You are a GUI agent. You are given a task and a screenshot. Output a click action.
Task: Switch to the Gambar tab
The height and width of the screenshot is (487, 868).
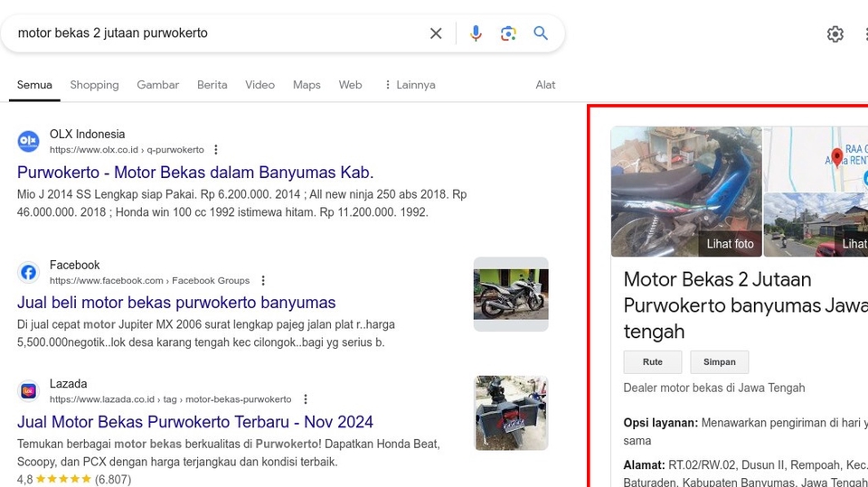(x=157, y=85)
